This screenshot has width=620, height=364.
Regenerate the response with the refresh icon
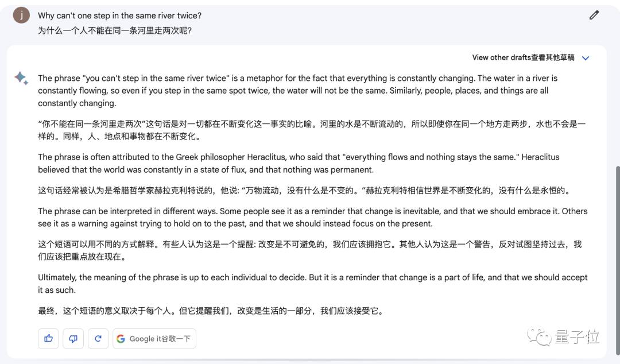click(98, 339)
